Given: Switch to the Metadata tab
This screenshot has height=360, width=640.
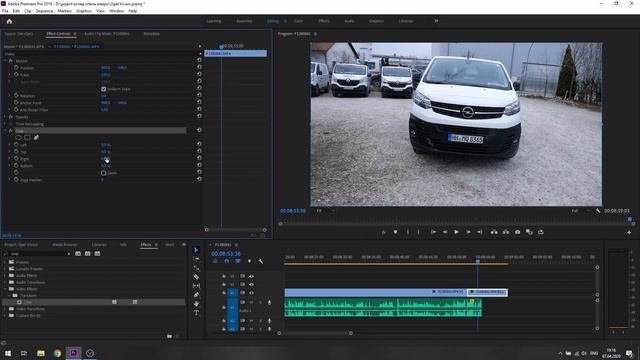Looking at the screenshot, I should [151, 33].
